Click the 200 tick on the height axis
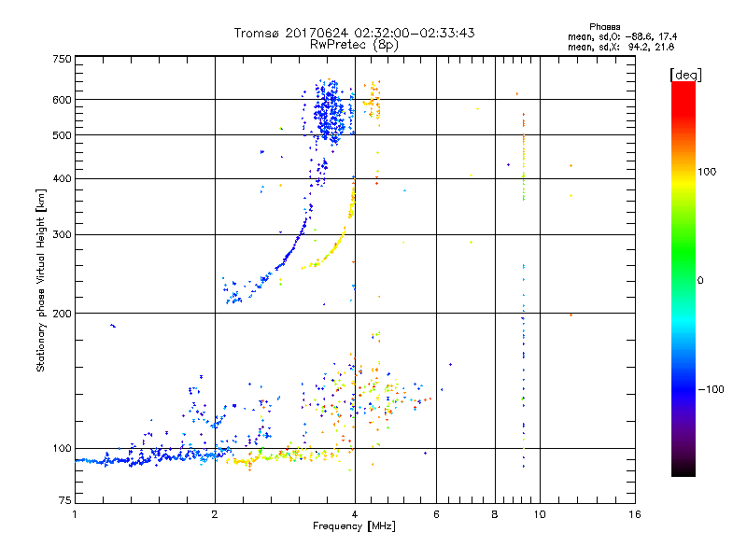The width and height of the screenshot is (747, 560). pyautogui.click(x=62, y=313)
